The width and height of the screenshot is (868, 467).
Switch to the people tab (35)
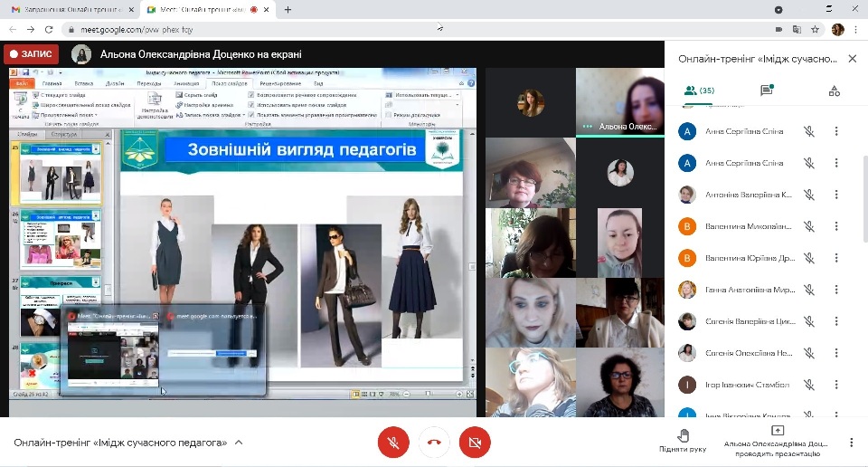699,91
